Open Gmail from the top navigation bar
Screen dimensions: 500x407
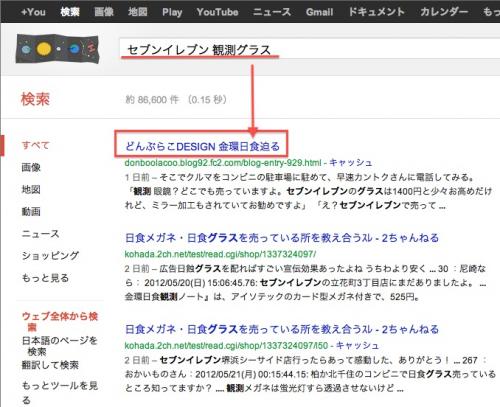point(319,12)
